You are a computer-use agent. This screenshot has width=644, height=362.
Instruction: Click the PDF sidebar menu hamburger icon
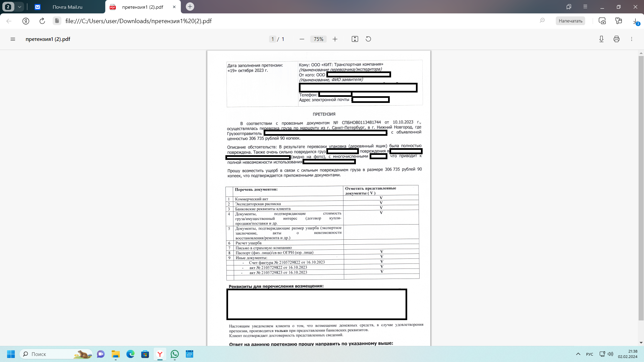tap(13, 39)
